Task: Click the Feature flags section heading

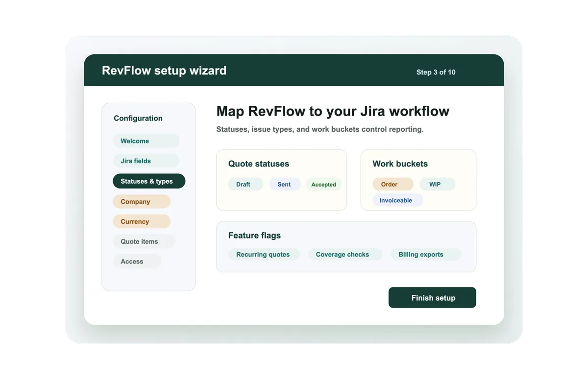Action: [x=254, y=236]
